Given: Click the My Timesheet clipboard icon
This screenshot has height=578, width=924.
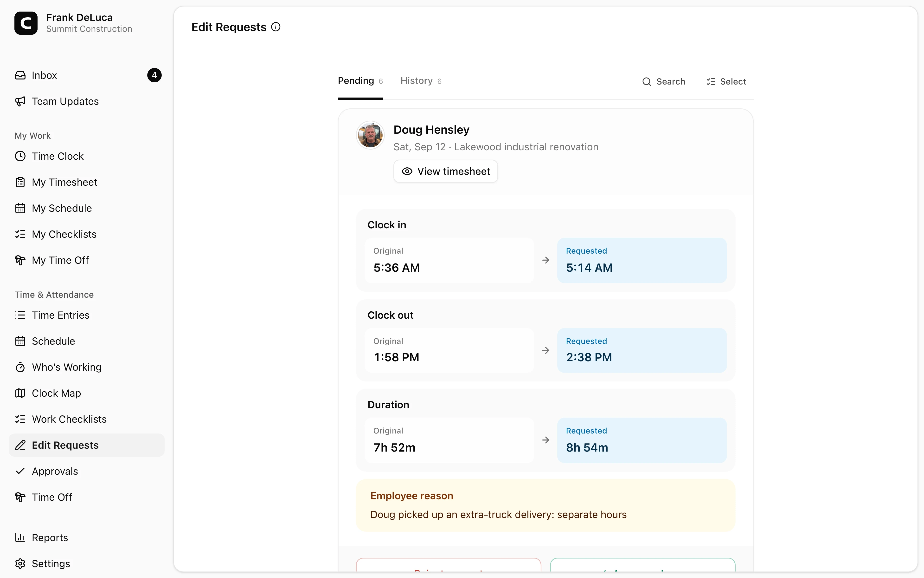Looking at the screenshot, I should pyautogui.click(x=20, y=182).
